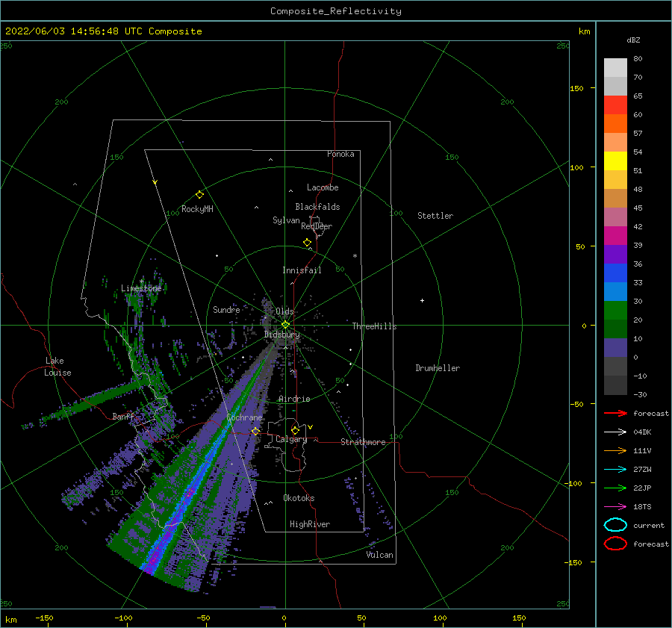The image size is (672, 628).
Task: Click the yellow radar-site diamond below Olds
Action: [285, 325]
